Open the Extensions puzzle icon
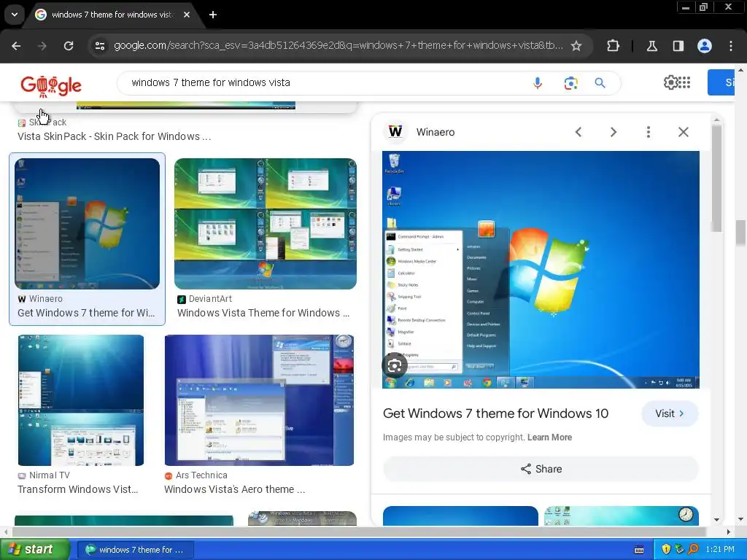 click(613, 46)
